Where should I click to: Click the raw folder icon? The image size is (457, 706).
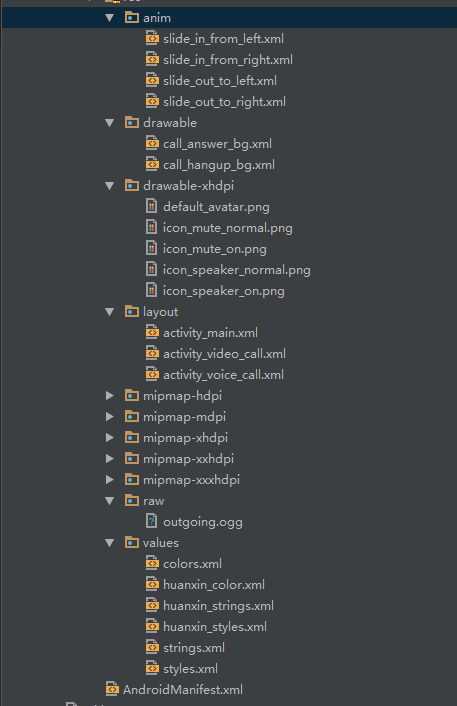coord(131,500)
